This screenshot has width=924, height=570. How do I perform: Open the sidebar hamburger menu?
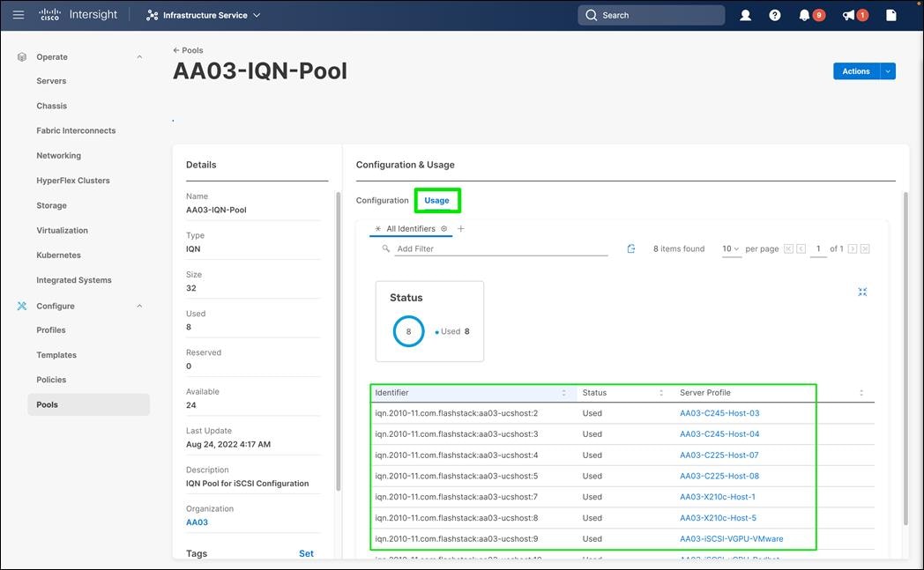(18, 15)
